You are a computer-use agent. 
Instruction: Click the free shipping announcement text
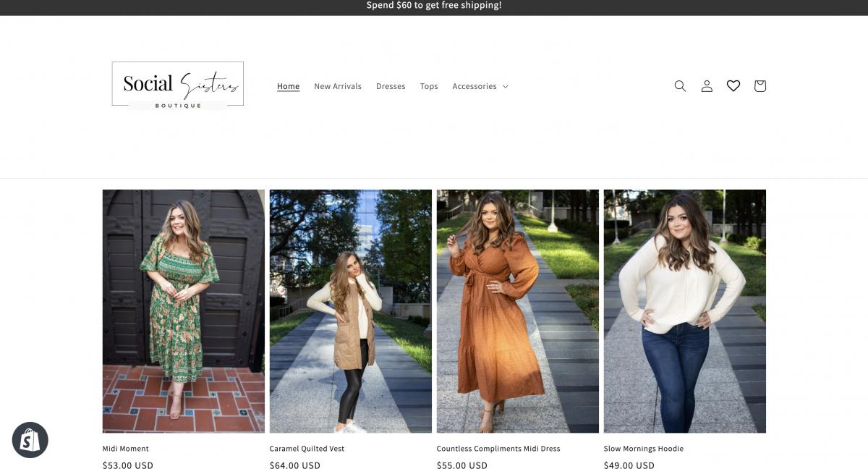(434, 6)
